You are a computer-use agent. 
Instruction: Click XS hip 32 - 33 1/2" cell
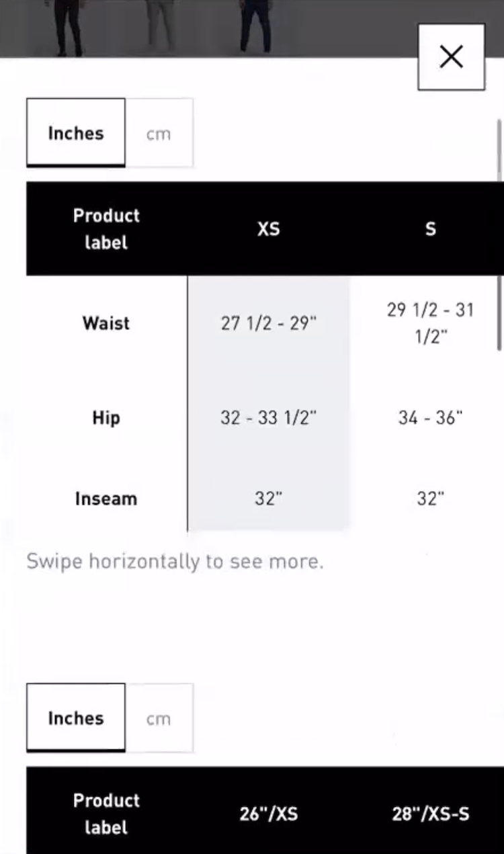pos(268,418)
